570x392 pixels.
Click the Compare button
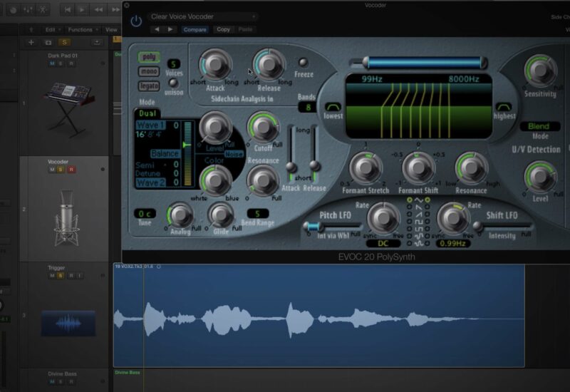pyautogui.click(x=195, y=30)
